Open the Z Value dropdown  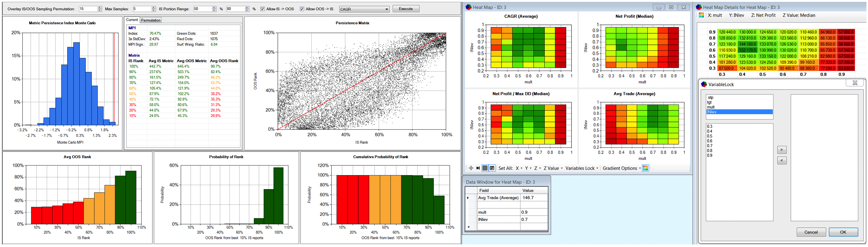pos(553,168)
